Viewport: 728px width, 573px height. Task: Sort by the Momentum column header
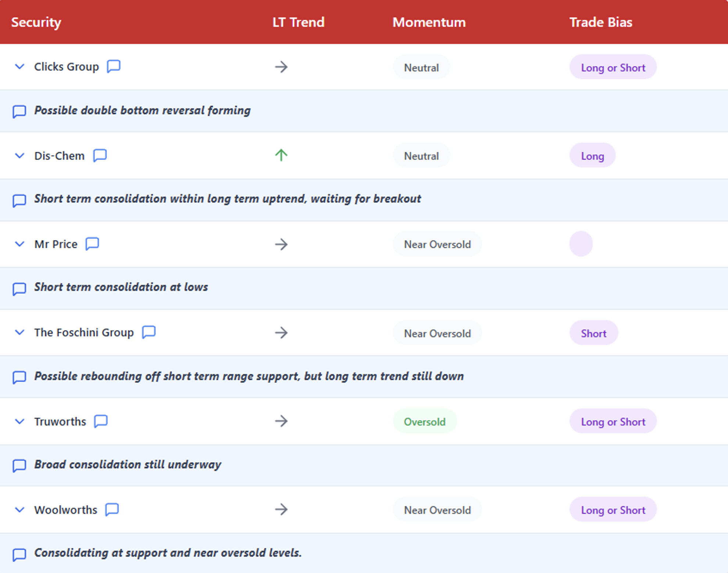point(429,22)
